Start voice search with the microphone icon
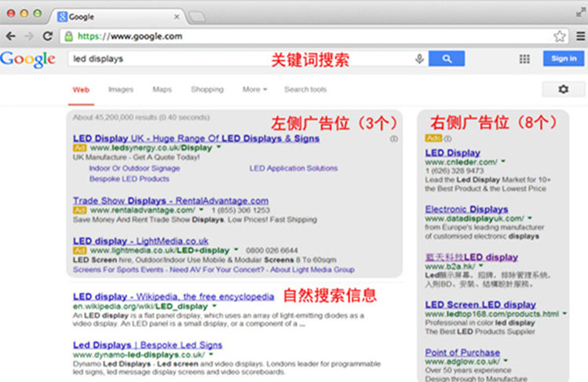This screenshot has width=588, height=382. [419, 59]
